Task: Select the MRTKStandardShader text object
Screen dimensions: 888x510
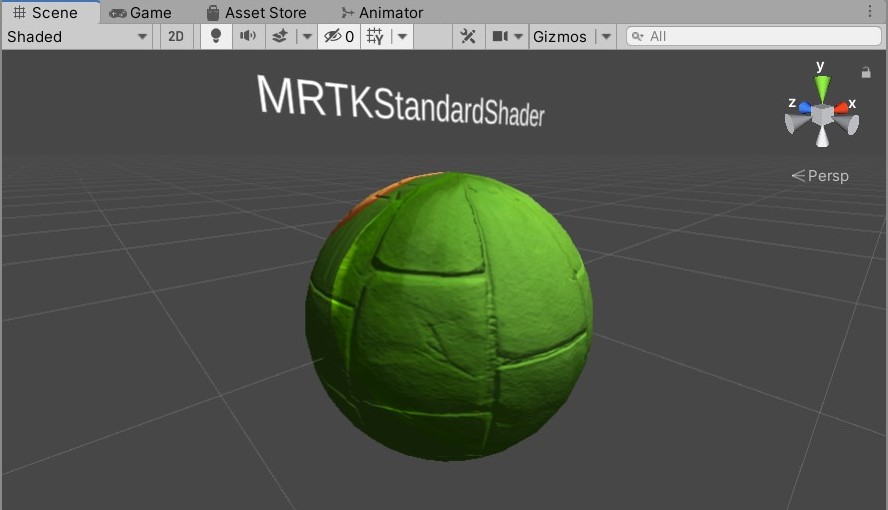Action: [x=400, y=102]
